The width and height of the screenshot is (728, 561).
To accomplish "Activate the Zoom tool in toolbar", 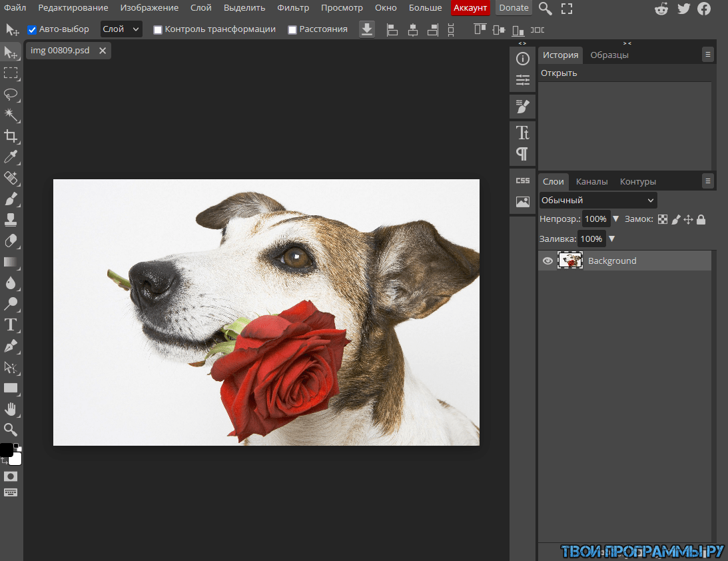I will (x=11, y=429).
